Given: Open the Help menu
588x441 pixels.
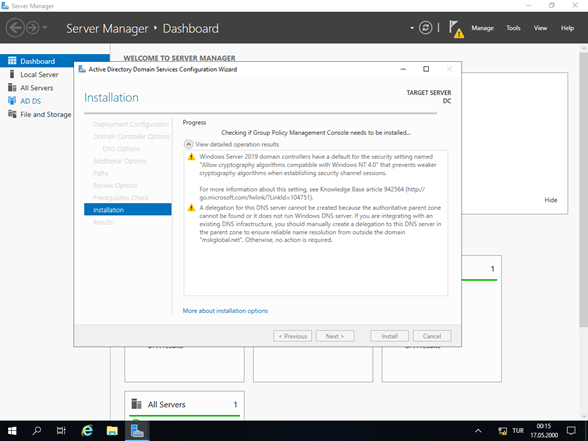Looking at the screenshot, I should pos(567,28).
